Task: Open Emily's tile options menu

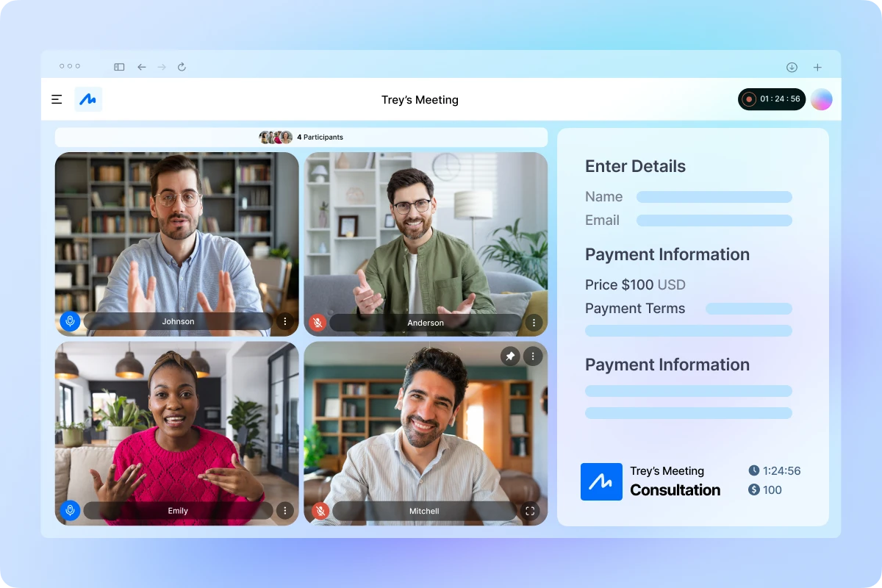Action: (286, 510)
